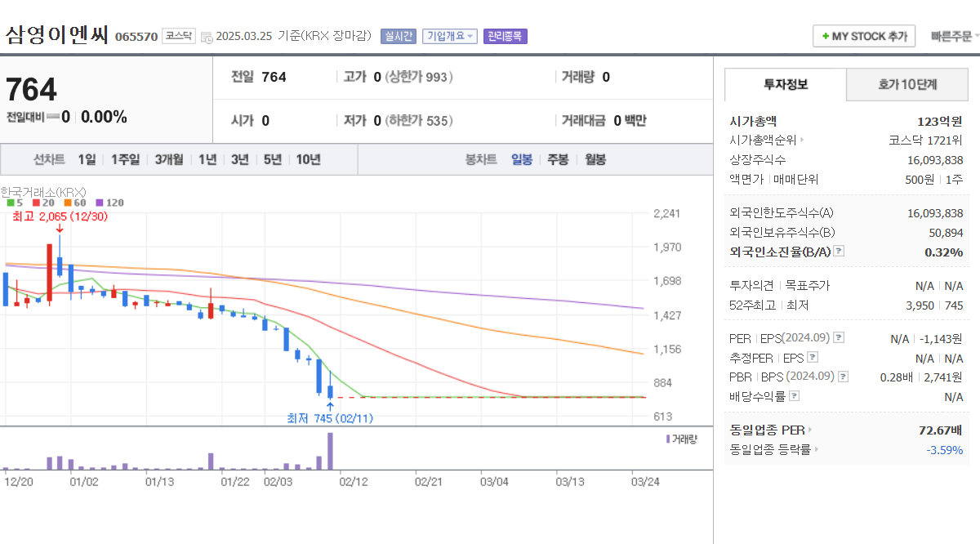Select the 3개월 line chart period

pos(169,159)
